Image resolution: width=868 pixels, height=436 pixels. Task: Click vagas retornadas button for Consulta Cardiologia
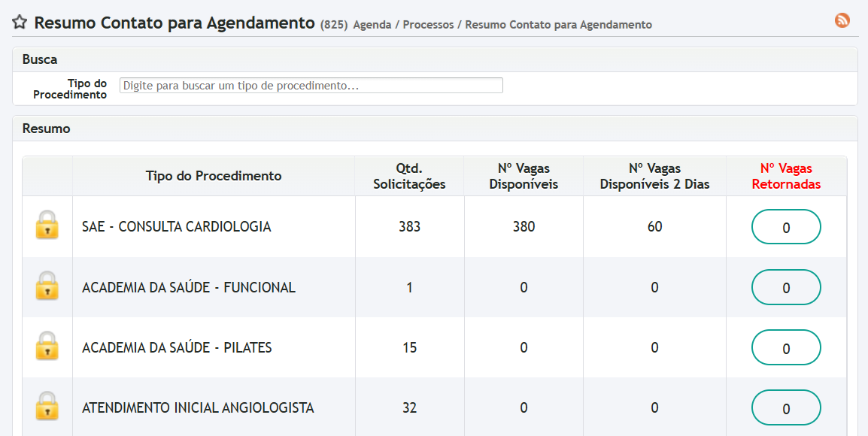tap(786, 227)
